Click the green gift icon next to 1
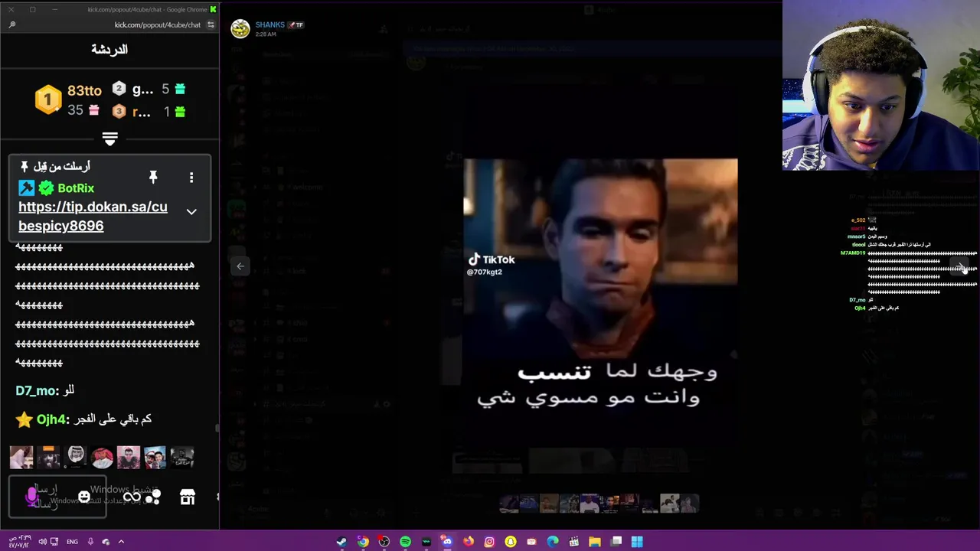Screen dimensions: 980x551 pos(180,112)
